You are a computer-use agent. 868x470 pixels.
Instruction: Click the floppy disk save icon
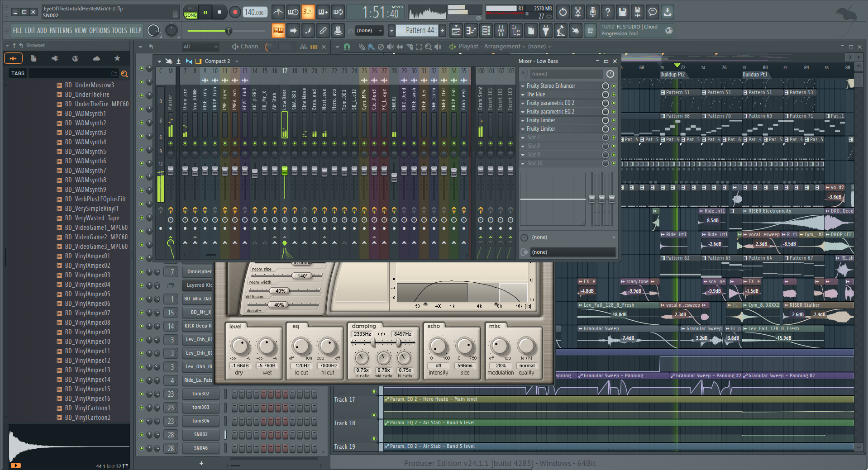[623, 12]
